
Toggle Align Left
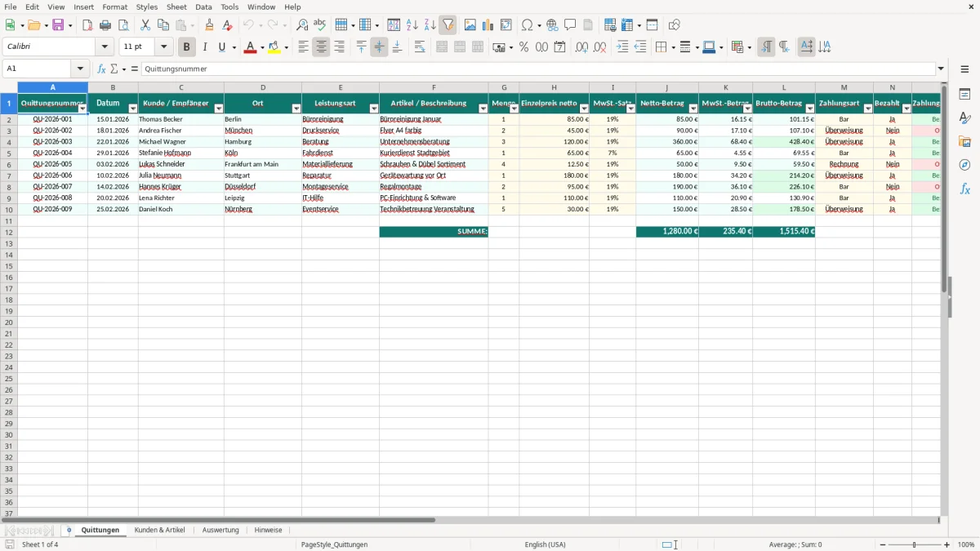pos(303,47)
